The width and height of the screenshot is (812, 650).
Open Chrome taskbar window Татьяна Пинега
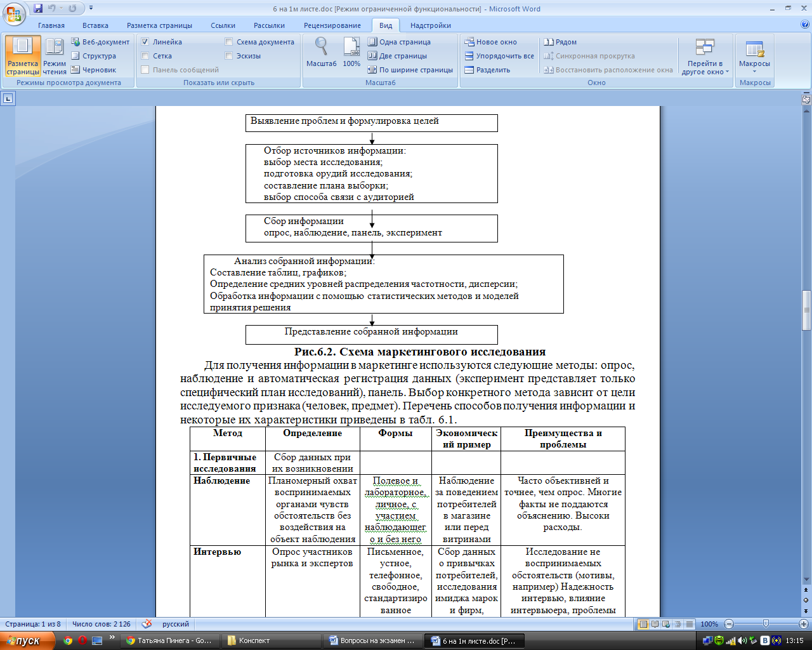click(171, 640)
